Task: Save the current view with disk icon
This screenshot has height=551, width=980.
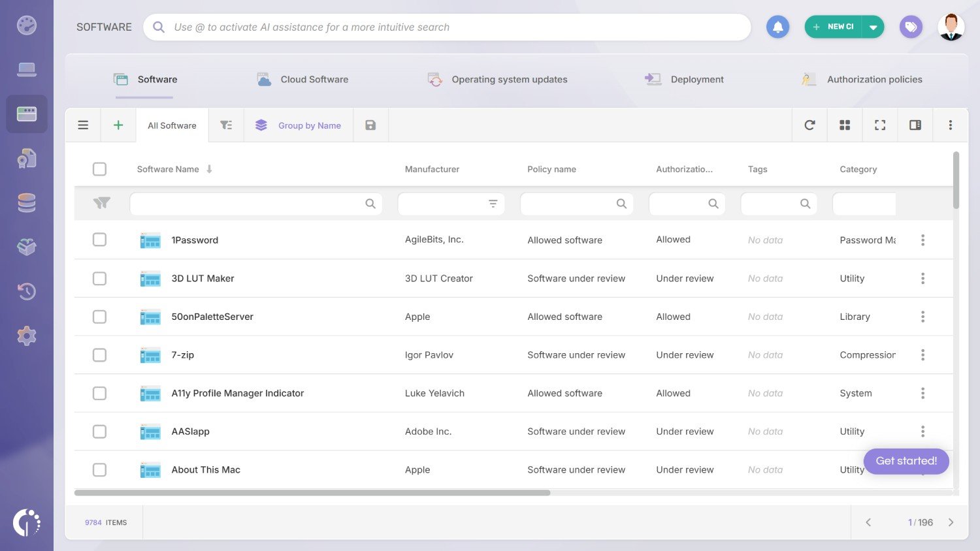Action: click(x=370, y=124)
